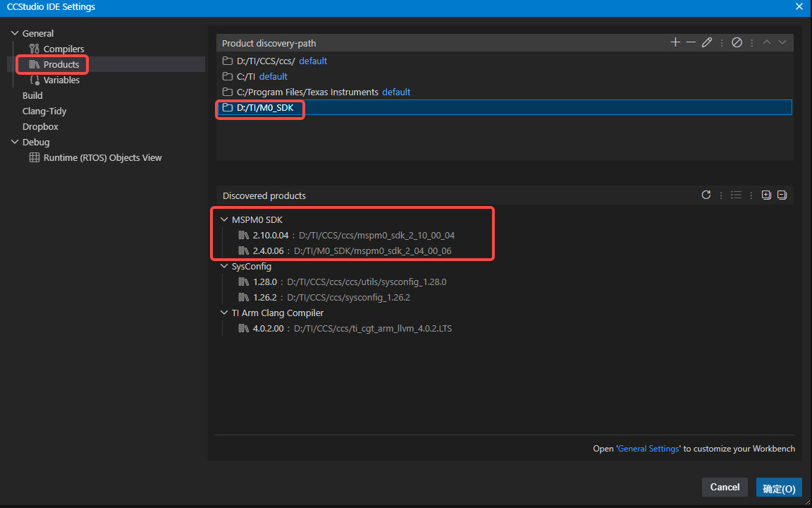Viewport: 812px width, 508px height.
Task: Open the Compilers settings page
Action: [x=63, y=49]
